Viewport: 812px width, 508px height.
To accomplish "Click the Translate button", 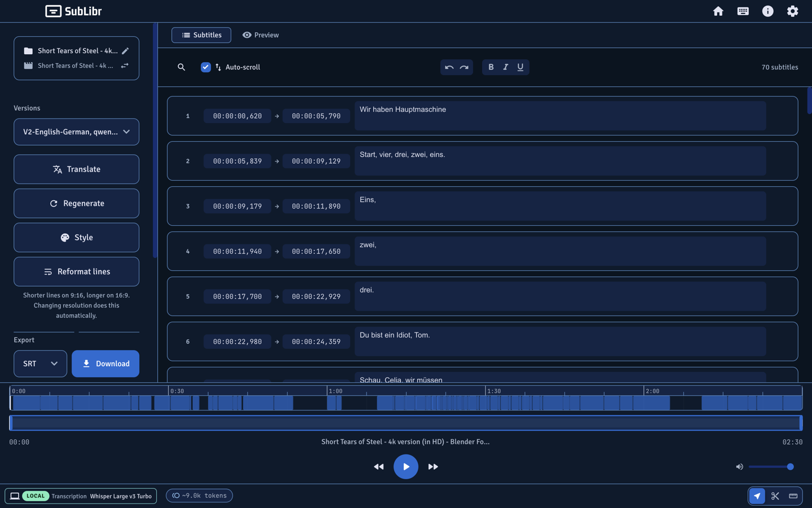I will (76, 169).
